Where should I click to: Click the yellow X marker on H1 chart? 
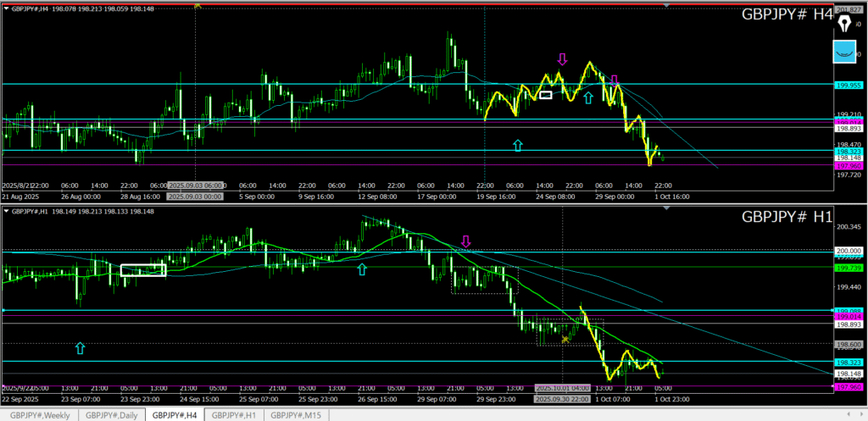point(565,339)
